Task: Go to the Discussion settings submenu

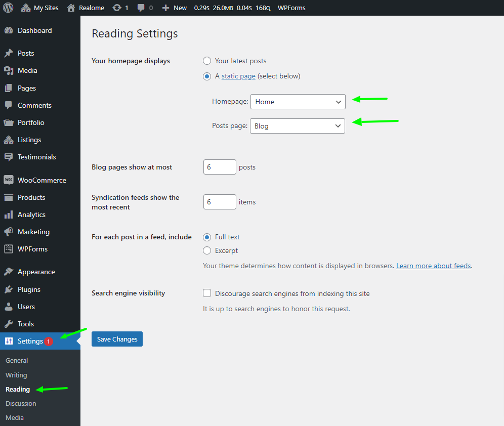Action: point(21,403)
